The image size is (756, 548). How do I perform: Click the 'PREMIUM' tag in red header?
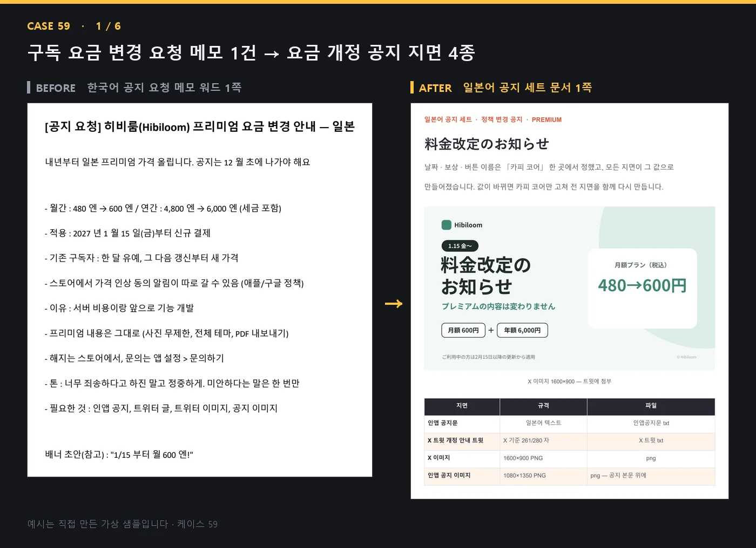click(546, 120)
